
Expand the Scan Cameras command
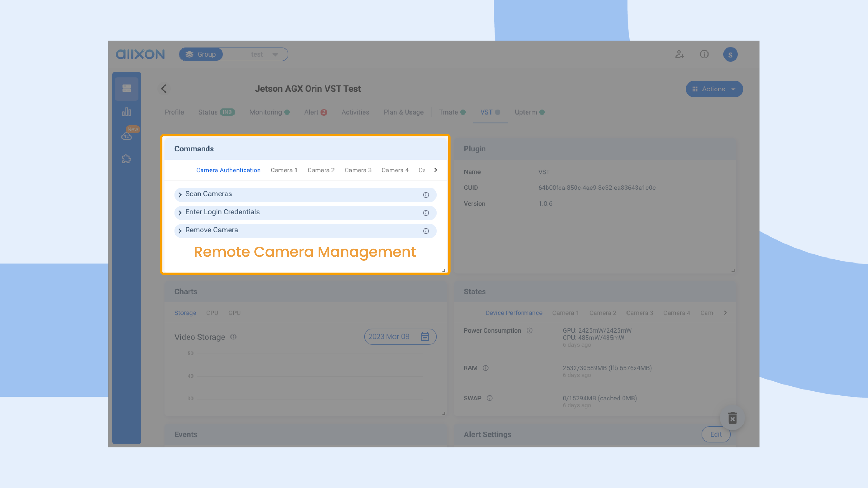coord(180,195)
